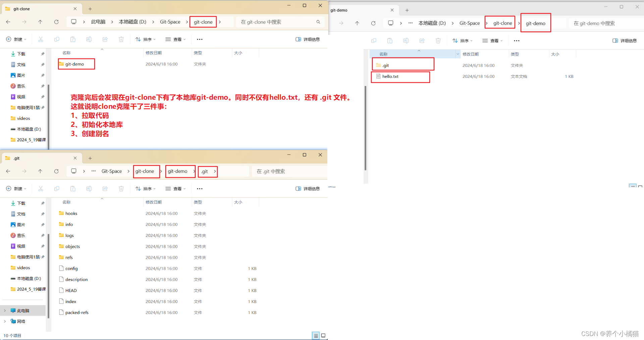The height and width of the screenshot is (340, 644).
Task: Click the share icon in git-clone window toolbar
Action: pos(105,39)
